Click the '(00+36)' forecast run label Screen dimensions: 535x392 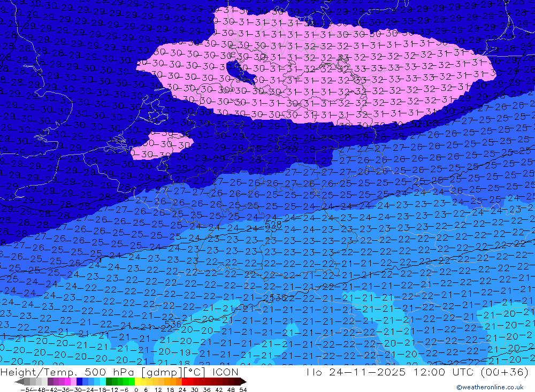coord(505,372)
